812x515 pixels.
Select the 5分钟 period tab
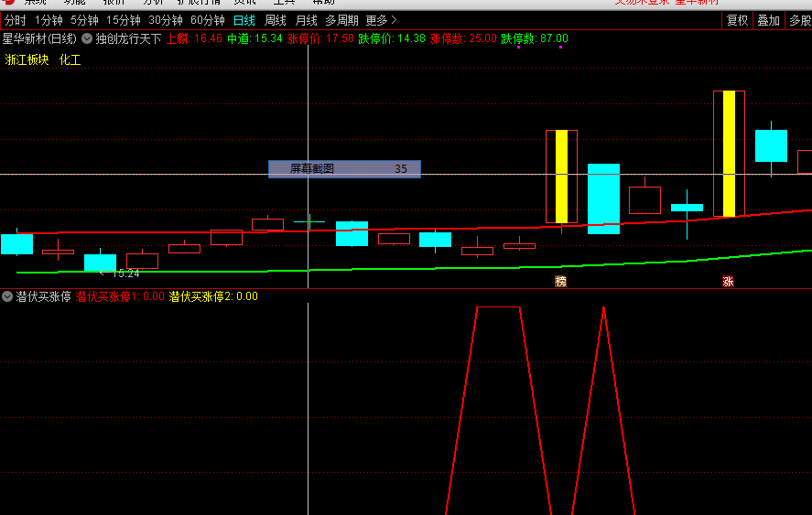point(84,21)
